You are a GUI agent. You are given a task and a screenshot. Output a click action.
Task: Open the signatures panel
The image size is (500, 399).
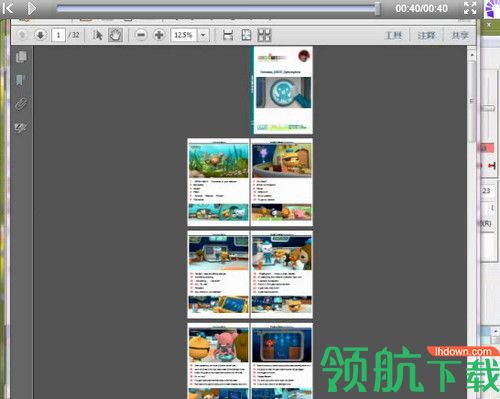(x=21, y=127)
